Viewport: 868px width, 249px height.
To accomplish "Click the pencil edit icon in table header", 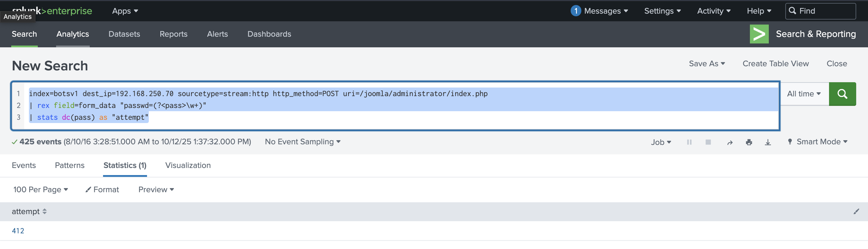I will point(856,211).
